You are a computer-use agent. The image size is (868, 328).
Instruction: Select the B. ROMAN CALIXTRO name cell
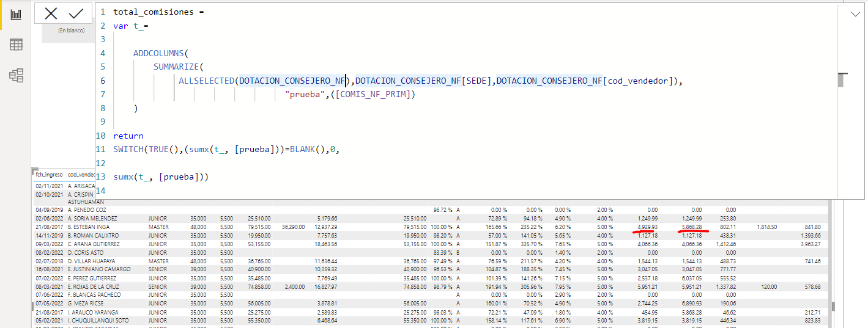pyautogui.click(x=92, y=235)
